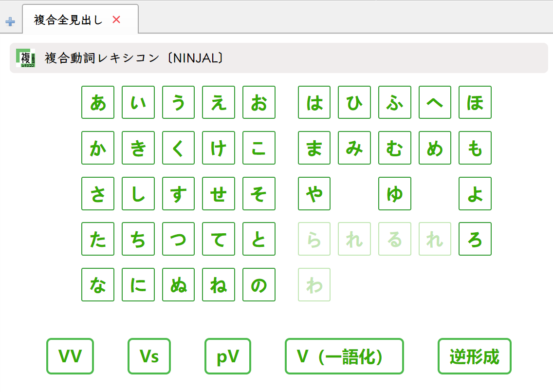Select the 逆形成 filter
Image resolution: width=553 pixels, height=392 pixels.
coord(475,356)
